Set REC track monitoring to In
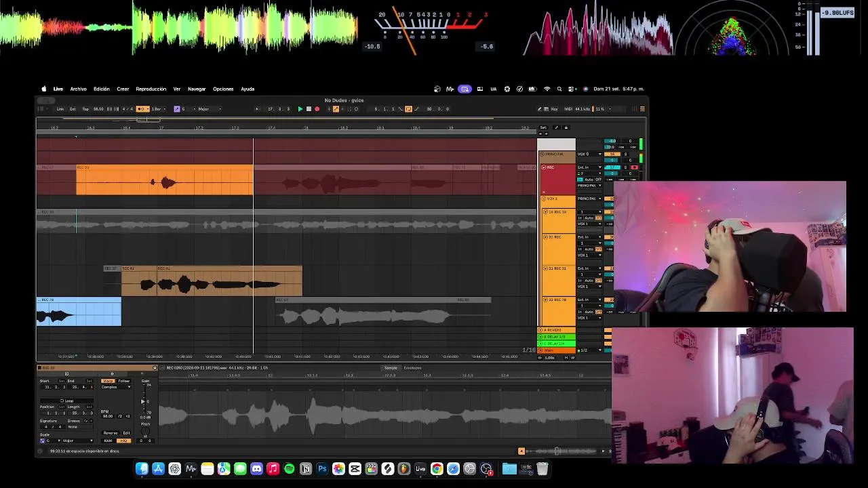Image resolution: width=868 pixels, height=488 pixels. tap(580, 180)
